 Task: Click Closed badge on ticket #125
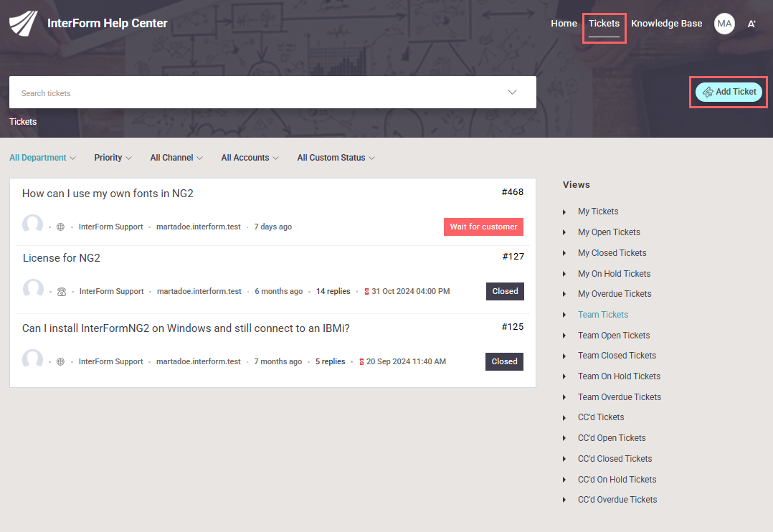504,361
